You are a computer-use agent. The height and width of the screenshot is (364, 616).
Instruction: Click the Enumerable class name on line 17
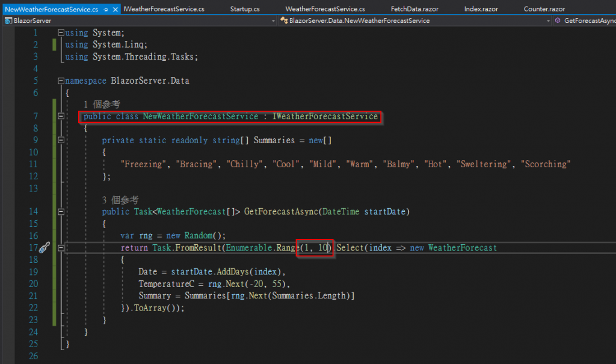click(x=248, y=248)
